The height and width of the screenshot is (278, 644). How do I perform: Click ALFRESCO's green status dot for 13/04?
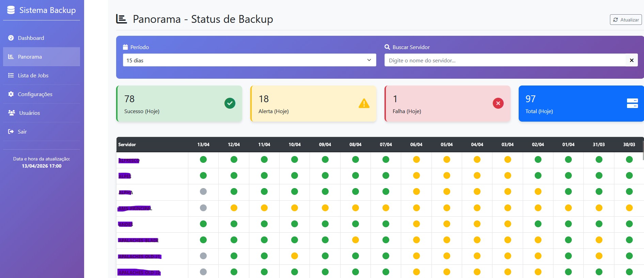pyautogui.click(x=203, y=159)
